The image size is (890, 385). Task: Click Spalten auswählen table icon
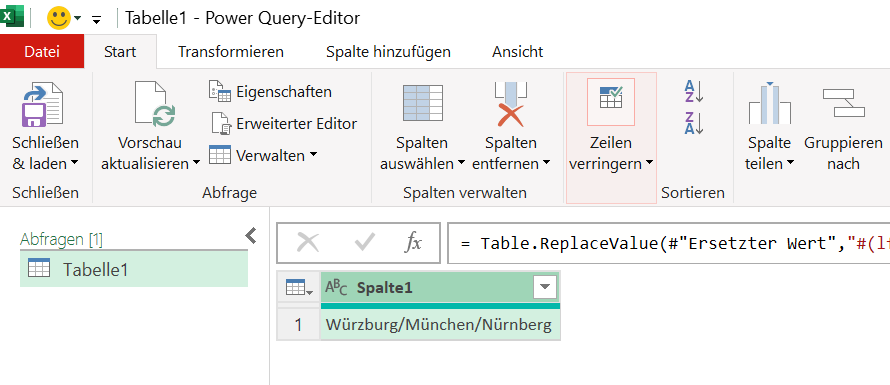[x=422, y=103]
